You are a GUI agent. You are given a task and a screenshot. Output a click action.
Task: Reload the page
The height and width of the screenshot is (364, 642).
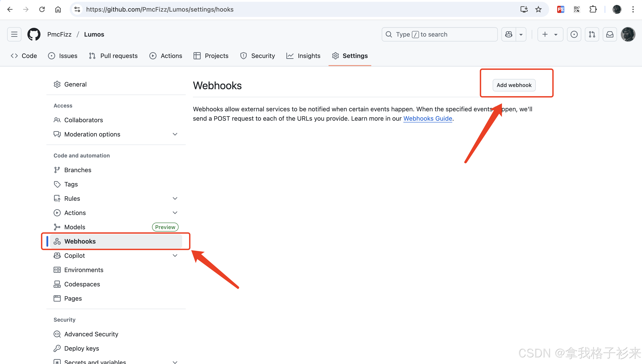coord(42,10)
